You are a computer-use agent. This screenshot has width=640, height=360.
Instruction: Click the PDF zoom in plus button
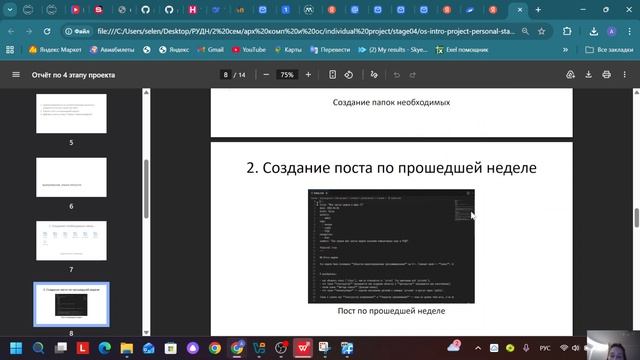308,75
